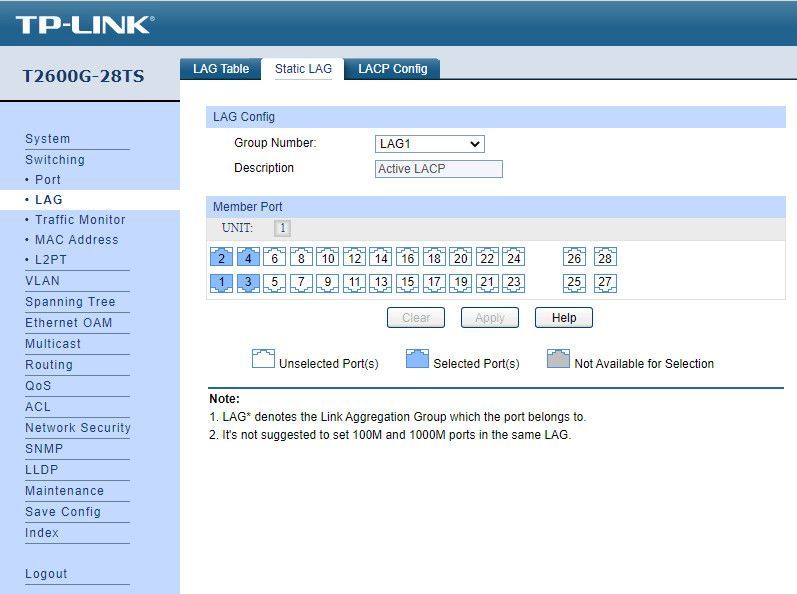This screenshot has width=797, height=594.
Task: Open the SNMP menu
Action: coord(44,449)
